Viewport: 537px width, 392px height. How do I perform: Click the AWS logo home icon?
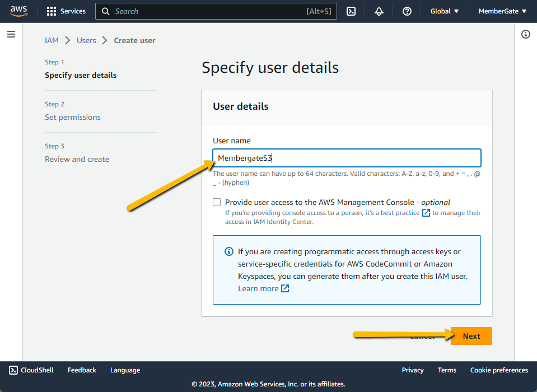(x=18, y=11)
